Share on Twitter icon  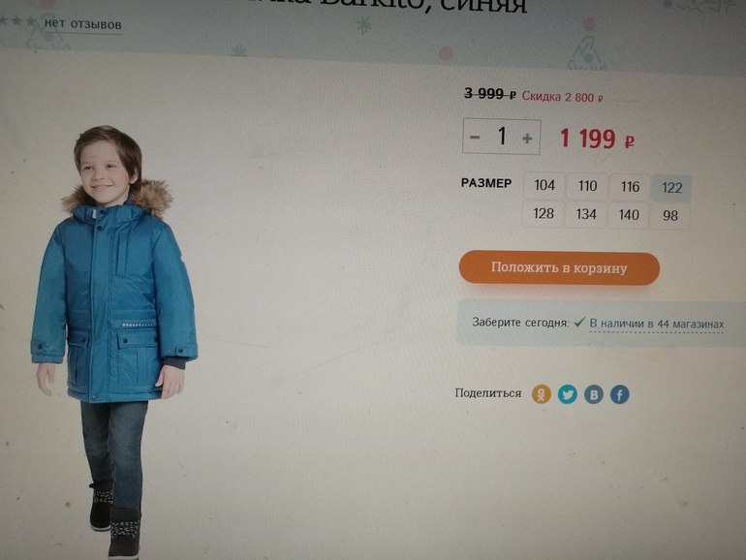567,394
